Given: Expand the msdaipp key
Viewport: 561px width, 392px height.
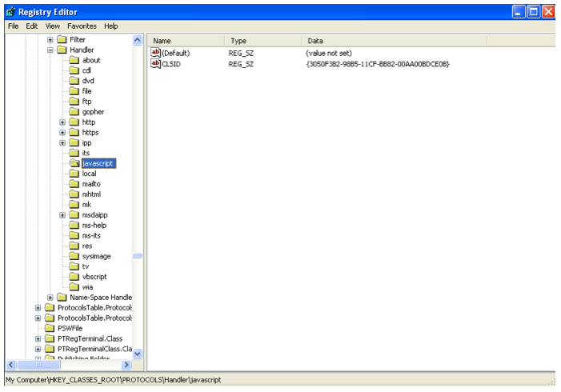Looking at the screenshot, I should point(62,215).
